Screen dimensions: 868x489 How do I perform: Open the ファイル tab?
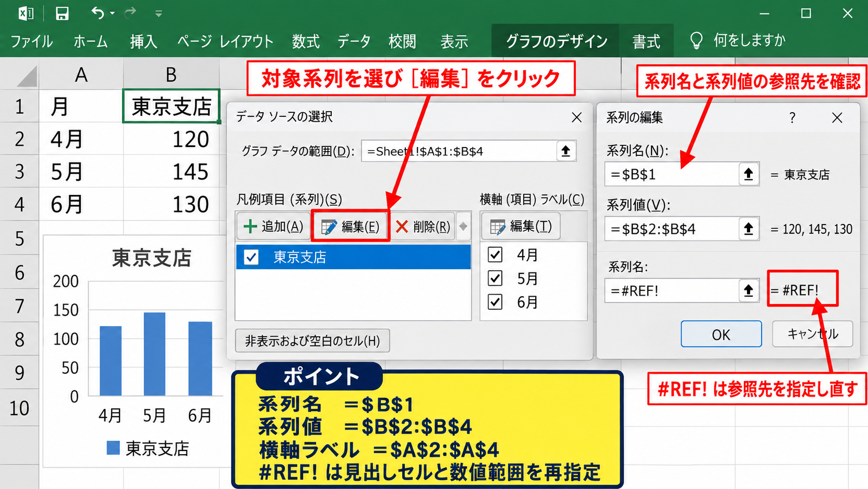(32, 42)
